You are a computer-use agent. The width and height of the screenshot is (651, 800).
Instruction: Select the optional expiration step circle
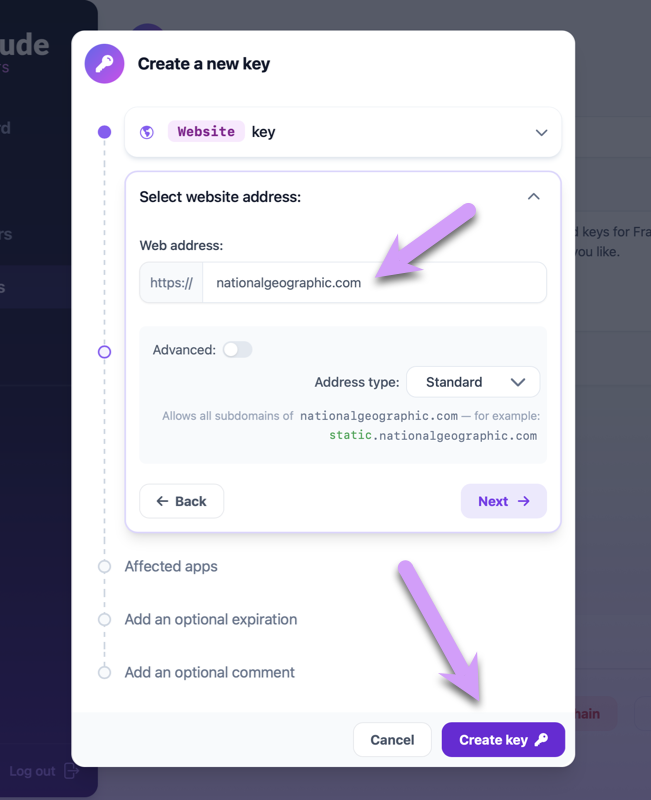click(x=104, y=619)
